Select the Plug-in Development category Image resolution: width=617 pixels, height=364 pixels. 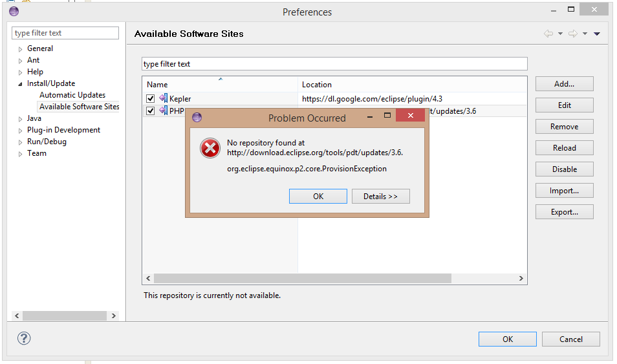point(63,130)
